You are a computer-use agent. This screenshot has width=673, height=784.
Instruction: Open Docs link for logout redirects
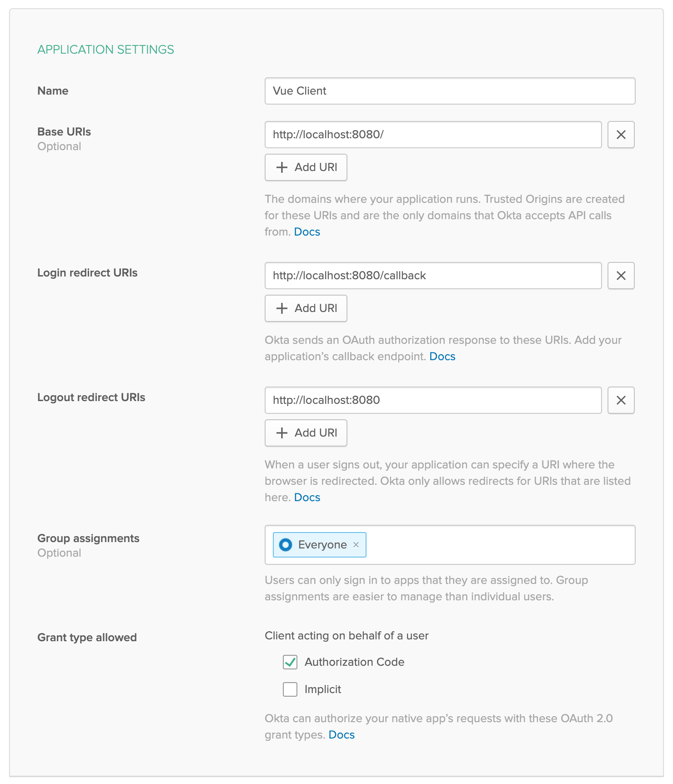pyautogui.click(x=307, y=498)
